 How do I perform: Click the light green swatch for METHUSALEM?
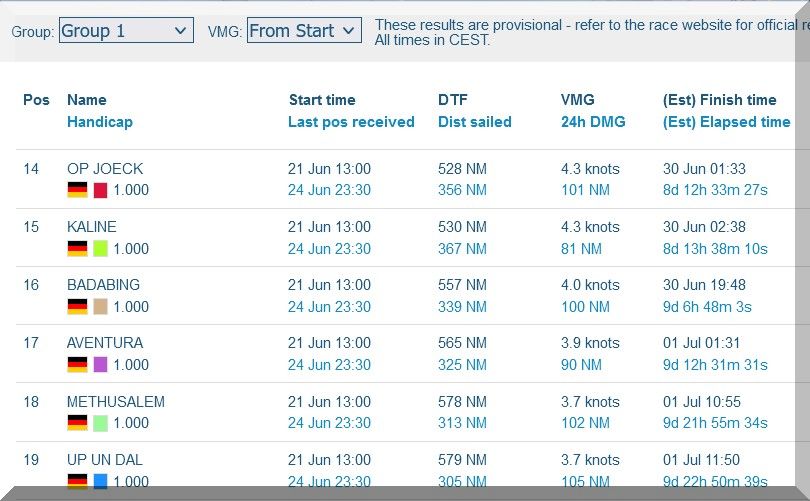tap(100, 423)
